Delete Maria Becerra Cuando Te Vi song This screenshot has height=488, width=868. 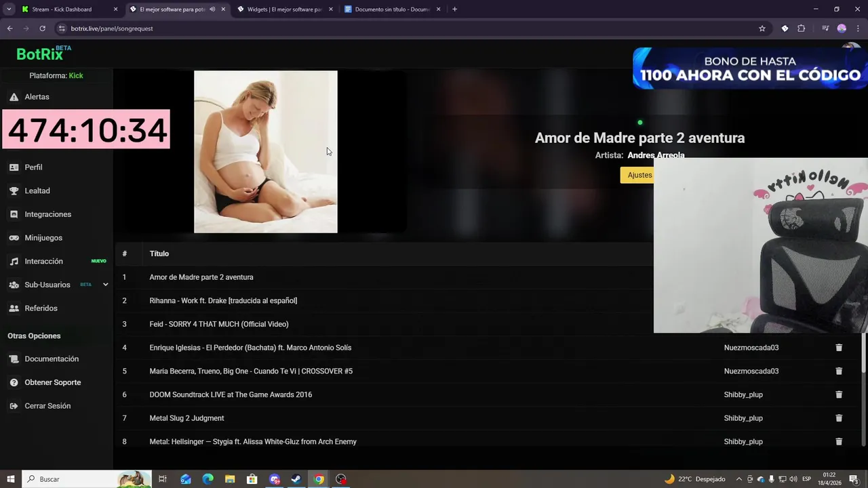click(x=839, y=371)
